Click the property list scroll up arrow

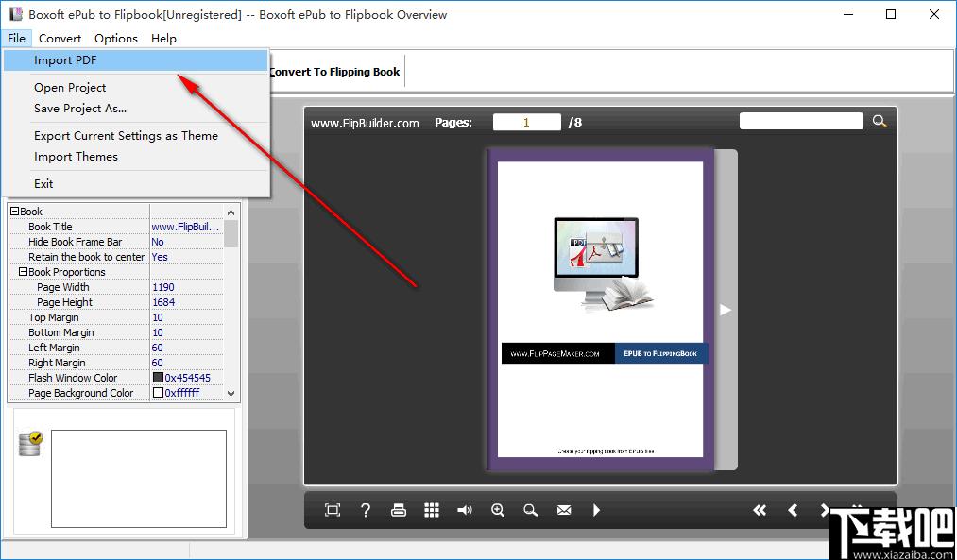click(x=231, y=212)
